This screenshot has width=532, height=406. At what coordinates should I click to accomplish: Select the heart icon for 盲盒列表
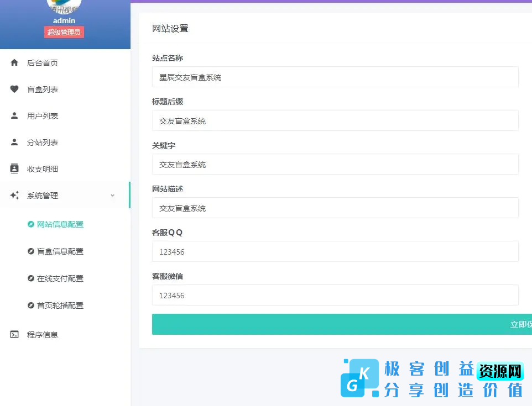click(14, 89)
